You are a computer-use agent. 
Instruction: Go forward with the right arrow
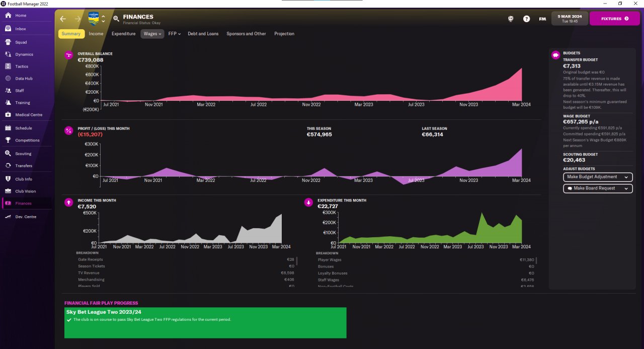(x=77, y=19)
